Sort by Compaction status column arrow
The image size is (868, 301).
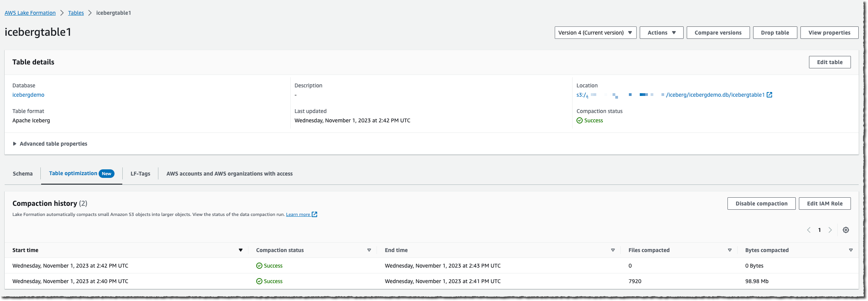(369, 250)
